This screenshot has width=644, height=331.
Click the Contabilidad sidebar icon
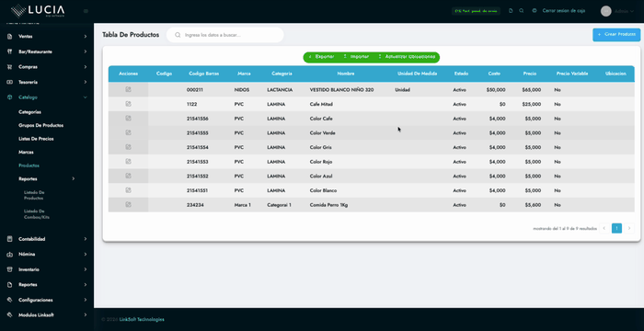pos(10,239)
